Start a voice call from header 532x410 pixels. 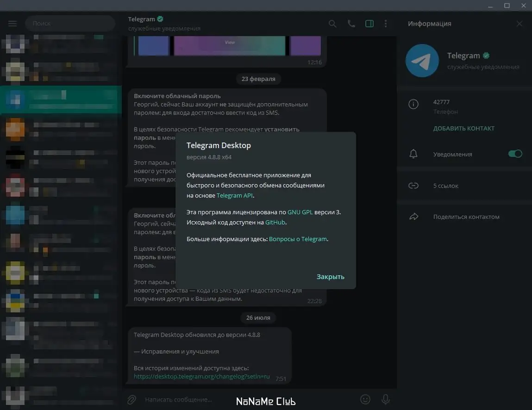click(x=351, y=24)
